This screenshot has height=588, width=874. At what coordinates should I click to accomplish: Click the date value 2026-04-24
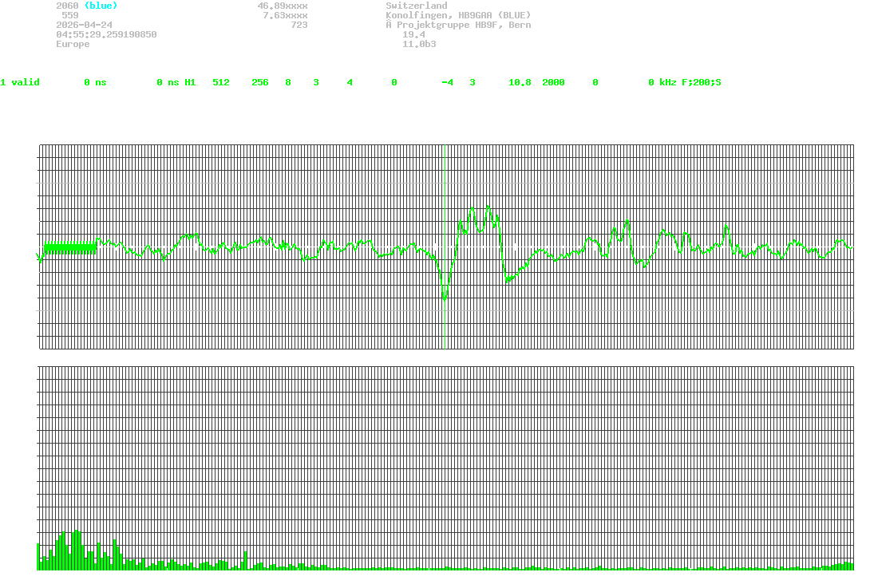point(84,25)
